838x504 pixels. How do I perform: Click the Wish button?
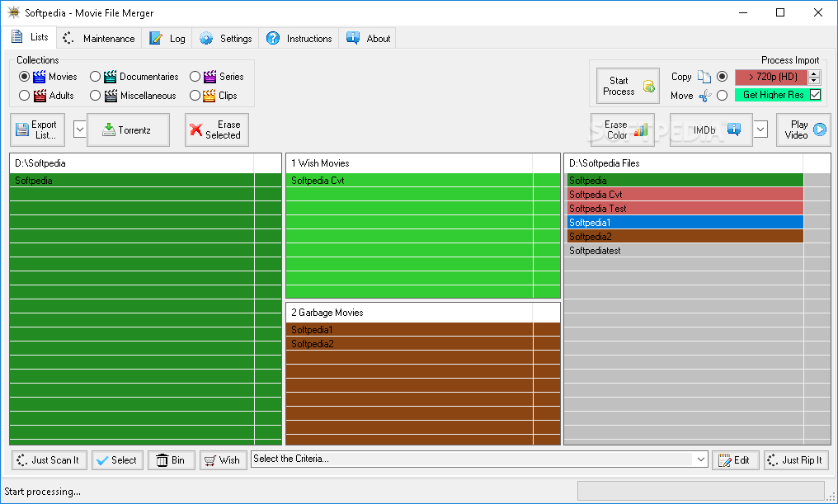click(224, 460)
